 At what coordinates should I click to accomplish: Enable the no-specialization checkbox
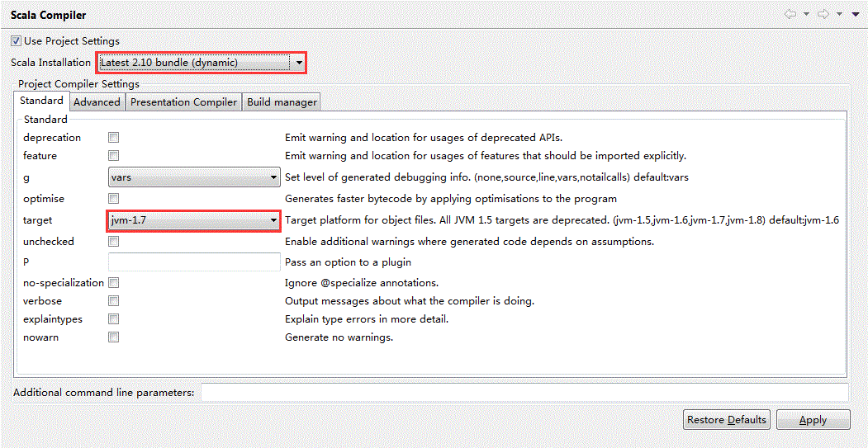pos(113,283)
